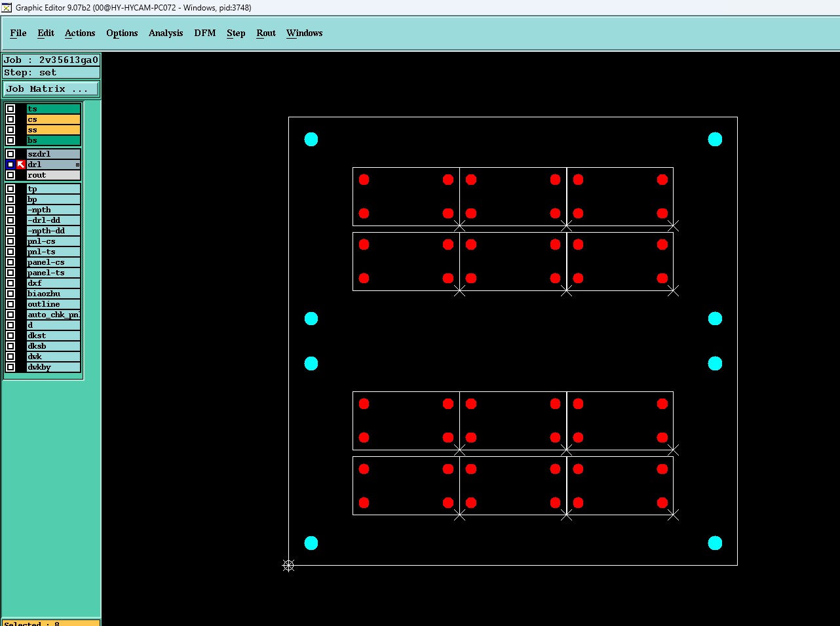Toggle the blue display box of drl layer
The width and height of the screenshot is (840, 626).
pyautogui.click(x=10, y=165)
